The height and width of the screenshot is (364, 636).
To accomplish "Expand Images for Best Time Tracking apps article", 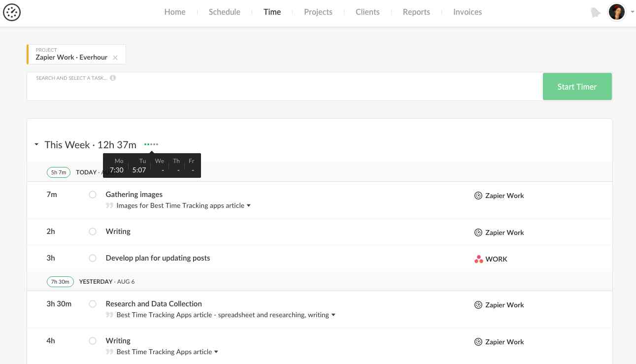I will coord(249,205).
